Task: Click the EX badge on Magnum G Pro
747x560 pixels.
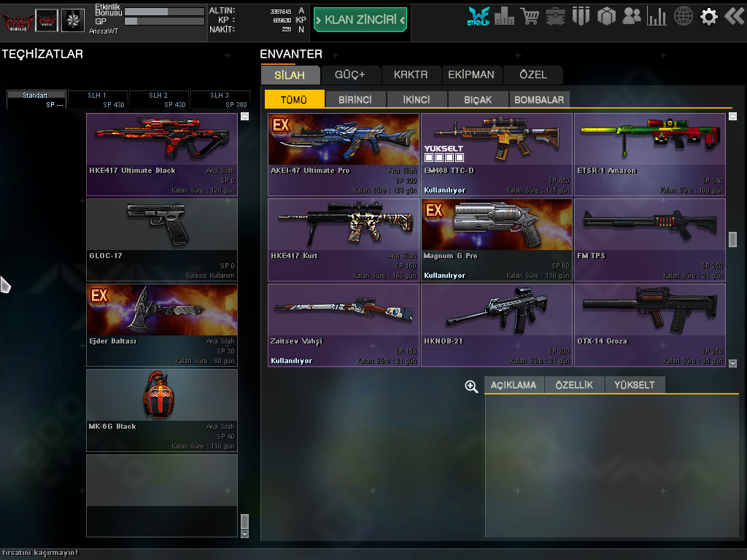Action: (434, 210)
